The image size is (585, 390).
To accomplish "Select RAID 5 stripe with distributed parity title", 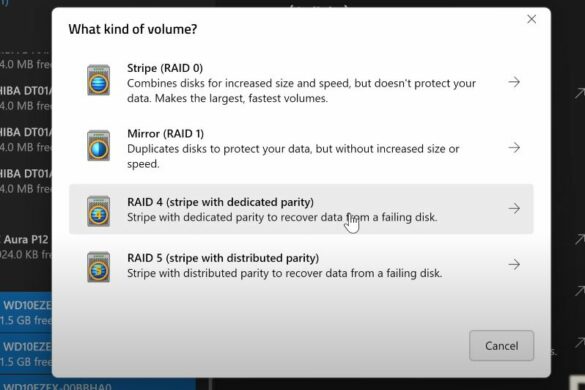I will (x=223, y=258).
